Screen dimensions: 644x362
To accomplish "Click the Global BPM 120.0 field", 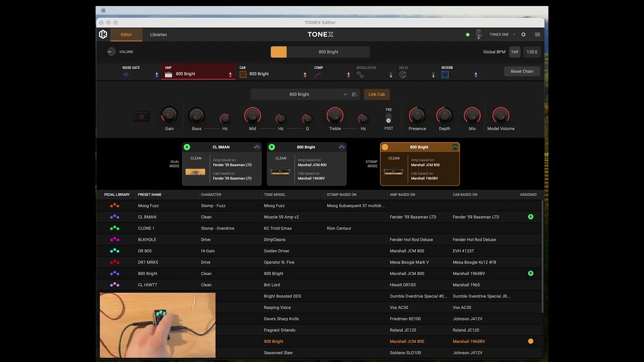I will coord(532,52).
